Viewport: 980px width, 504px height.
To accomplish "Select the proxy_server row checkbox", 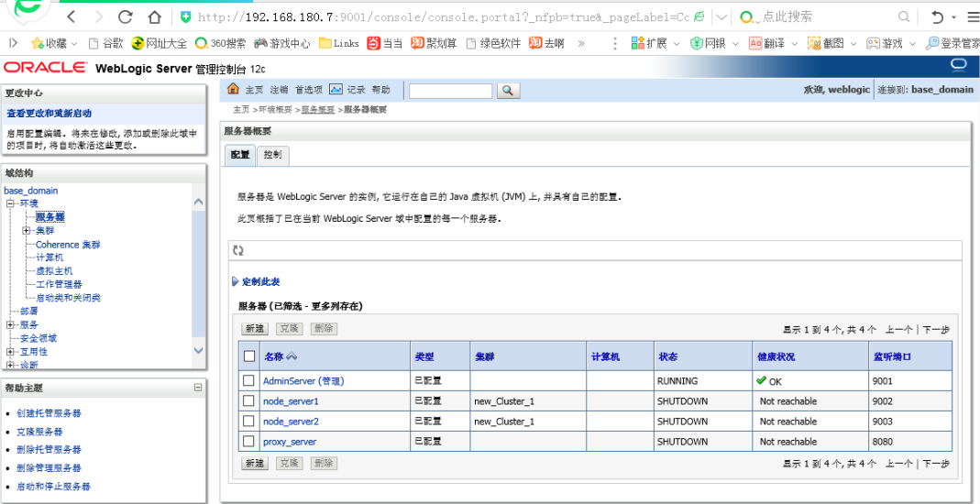I will [248, 442].
